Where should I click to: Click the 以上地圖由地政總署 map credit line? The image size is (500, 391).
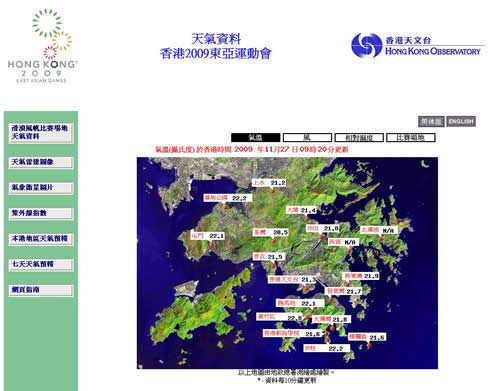(286, 372)
